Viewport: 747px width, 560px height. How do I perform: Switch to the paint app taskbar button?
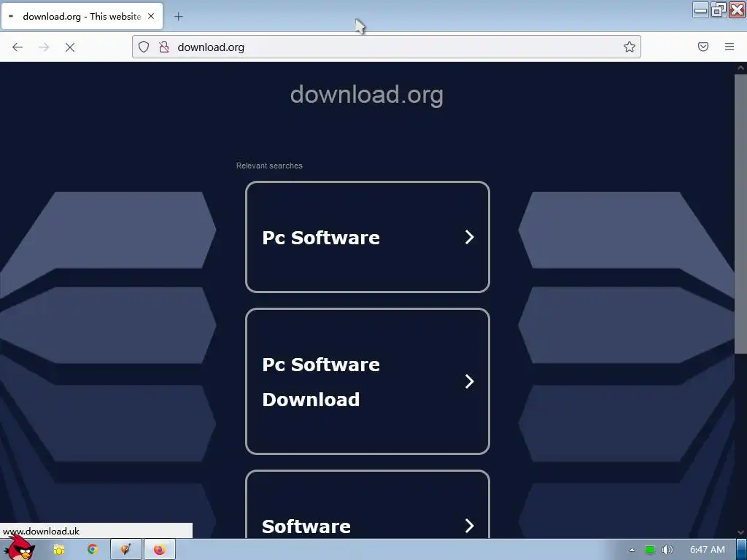click(125, 550)
